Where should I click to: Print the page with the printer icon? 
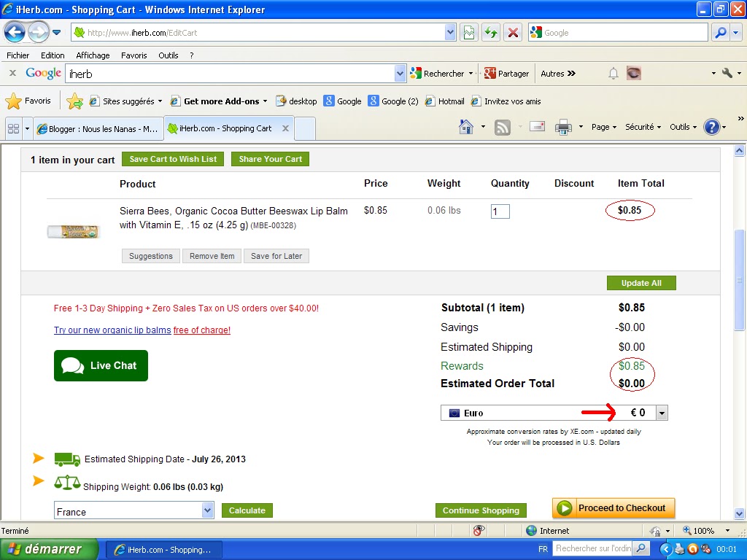pos(563,127)
